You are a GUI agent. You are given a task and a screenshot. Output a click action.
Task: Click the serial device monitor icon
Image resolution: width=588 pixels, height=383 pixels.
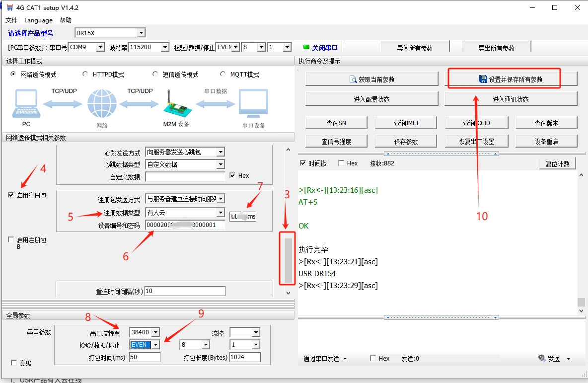click(x=253, y=103)
